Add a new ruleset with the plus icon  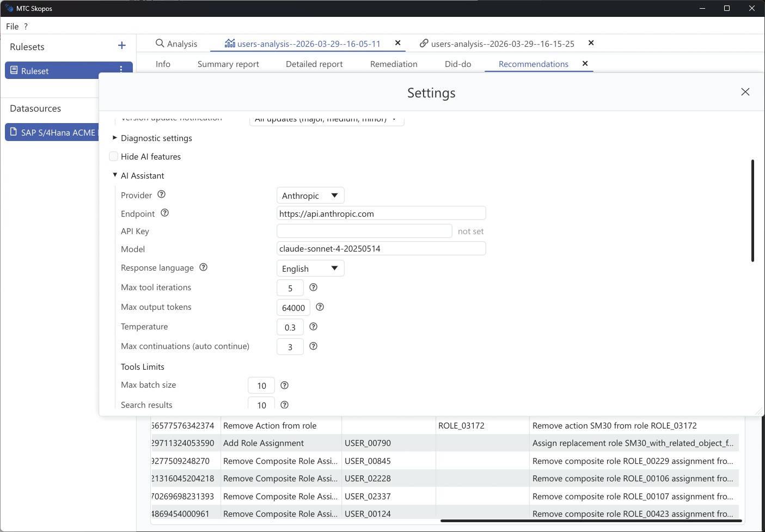pyautogui.click(x=121, y=46)
